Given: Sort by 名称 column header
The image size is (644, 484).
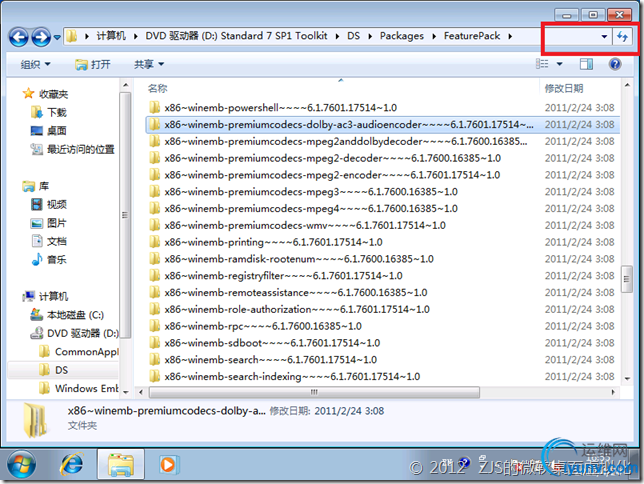Looking at the screenshot, I should tap(158, 88).
